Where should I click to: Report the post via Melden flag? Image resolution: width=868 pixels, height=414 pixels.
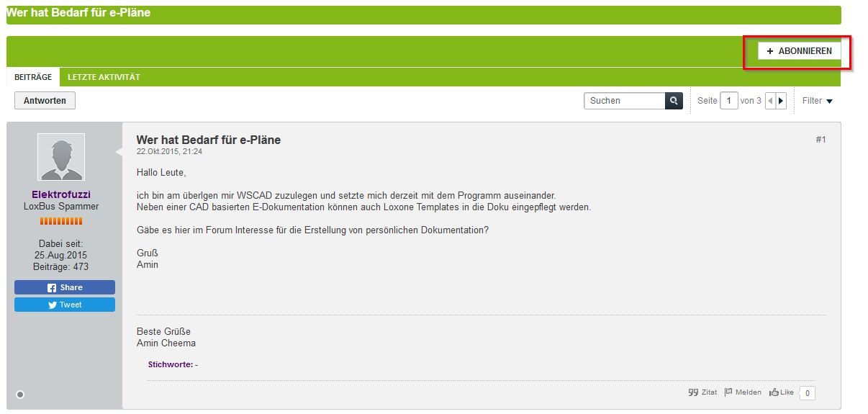pyautogui.click(x=743, y=392)
